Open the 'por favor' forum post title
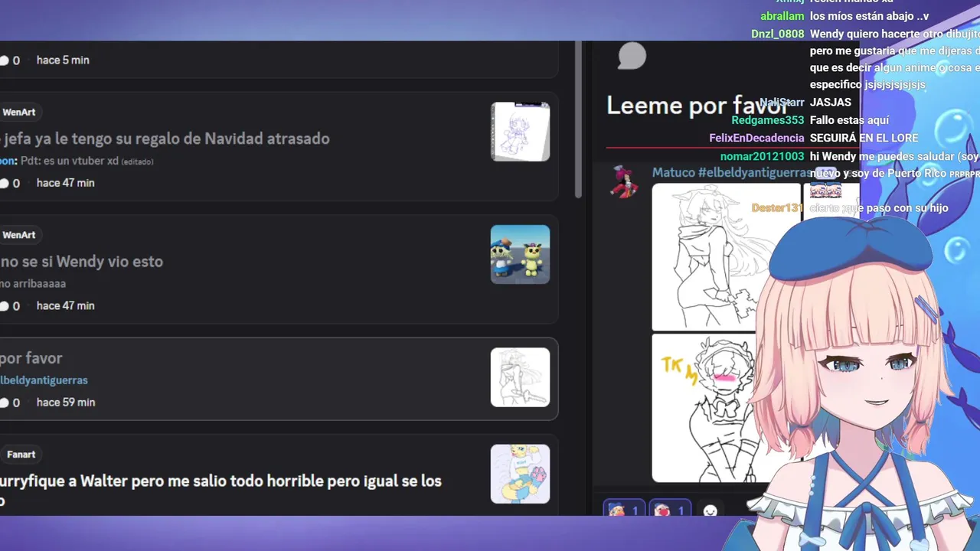980x551 pixels. tap(31, 358)
